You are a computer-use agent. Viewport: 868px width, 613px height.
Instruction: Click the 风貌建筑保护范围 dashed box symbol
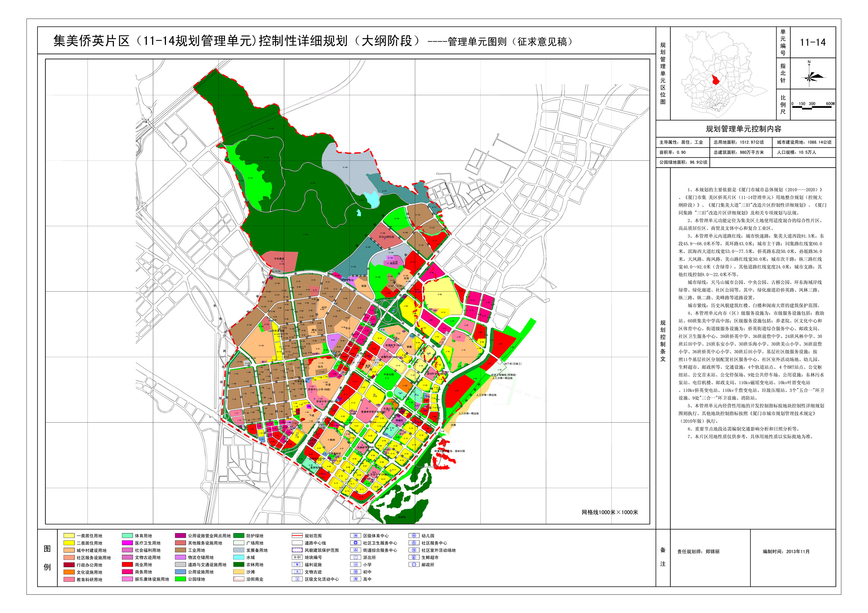[x=297, y=550]
